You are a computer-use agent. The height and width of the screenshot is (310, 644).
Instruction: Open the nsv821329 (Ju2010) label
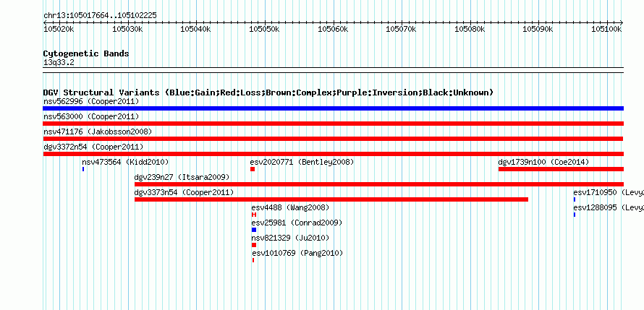(x=290, y=238)
